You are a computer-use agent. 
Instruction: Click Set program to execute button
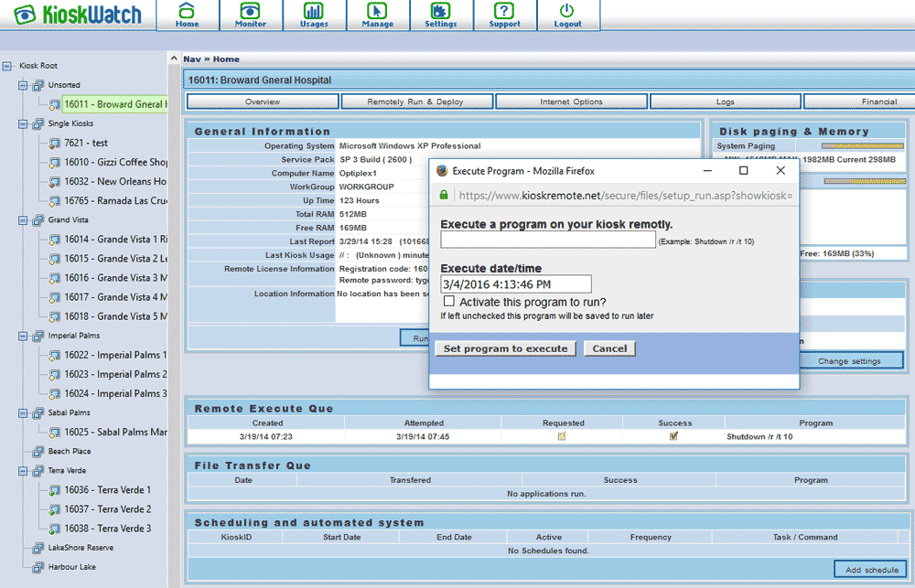[505, 348]
